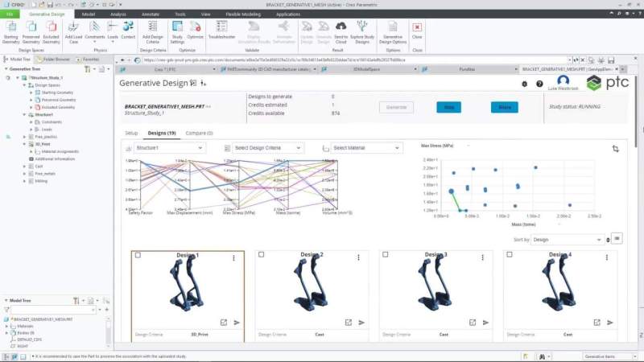644x362 pixels.
Task: Send Design 1 using the arrow icon
Action: (237, 323)
